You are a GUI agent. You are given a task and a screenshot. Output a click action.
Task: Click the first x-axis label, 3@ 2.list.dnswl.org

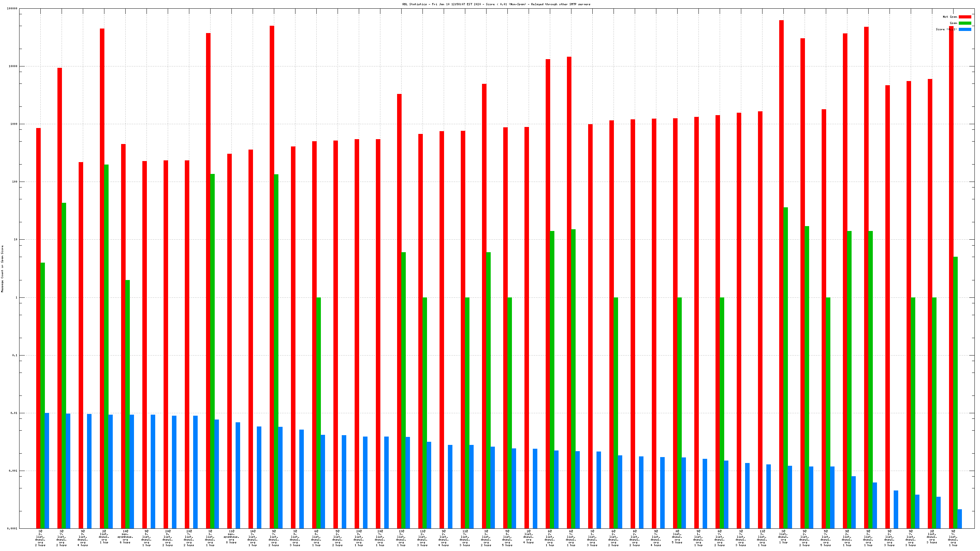40,538
